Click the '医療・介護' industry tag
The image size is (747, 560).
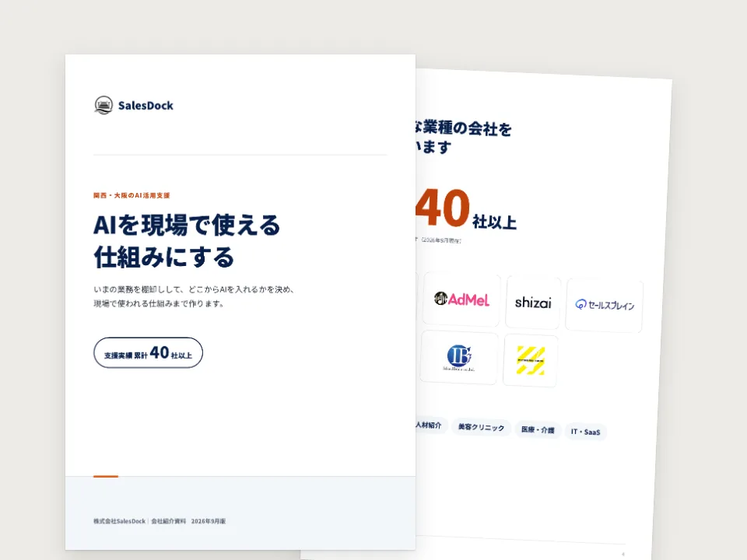pos(538,430)
